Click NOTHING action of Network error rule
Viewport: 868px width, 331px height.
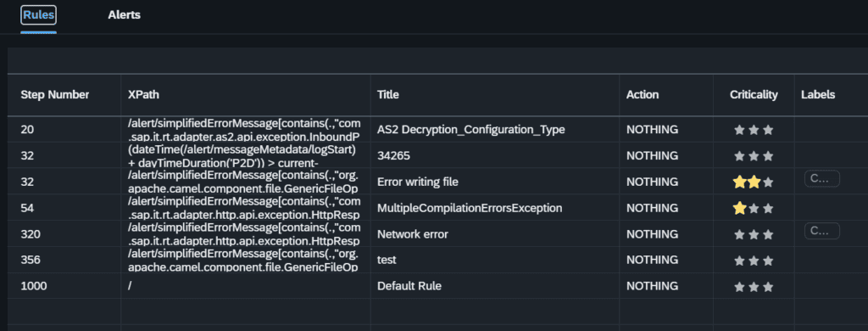click(652, 234)
